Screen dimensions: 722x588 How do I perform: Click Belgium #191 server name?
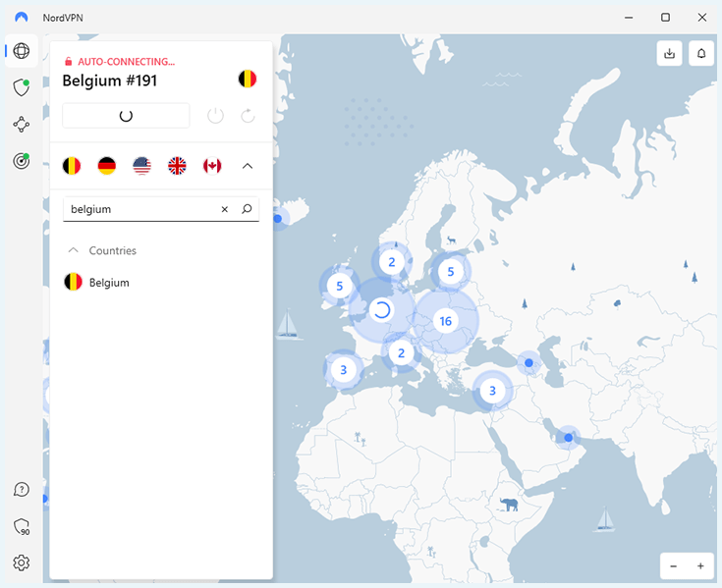pyautogui.click(x=110, y=80)
